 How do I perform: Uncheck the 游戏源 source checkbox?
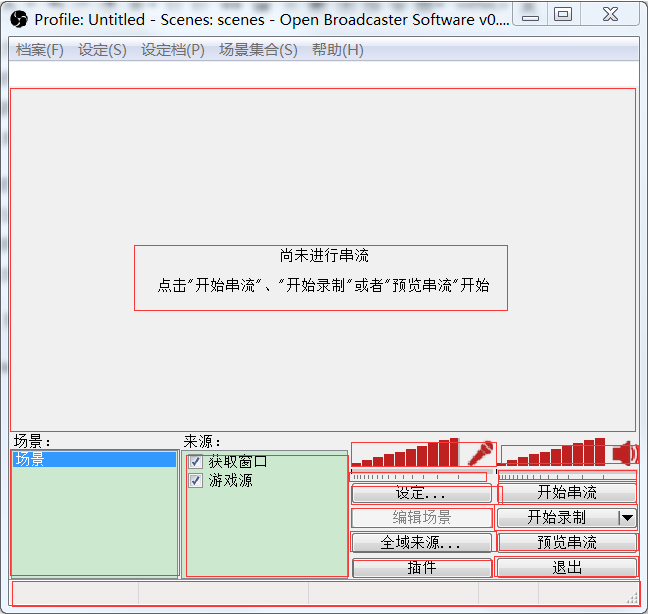point(195,481)
